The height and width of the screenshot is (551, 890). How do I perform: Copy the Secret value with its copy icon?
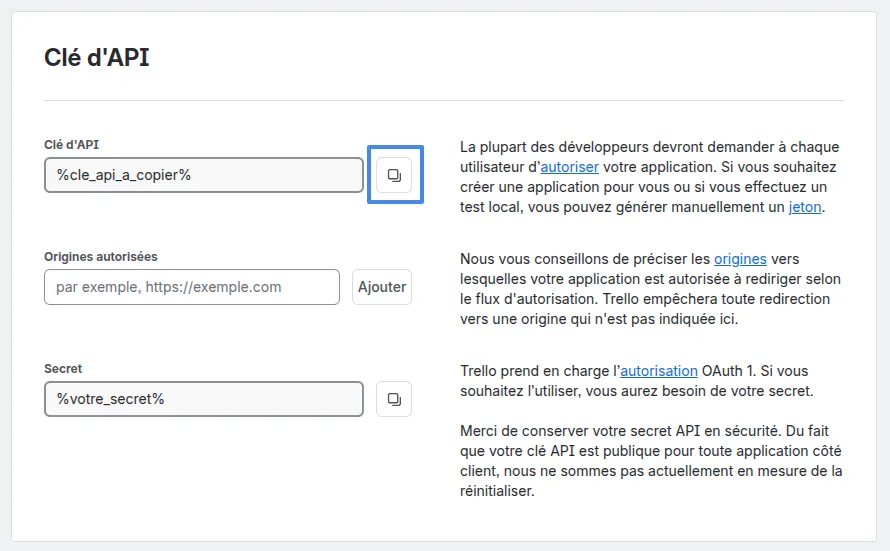pyautogui.click(x=394, y=399)
